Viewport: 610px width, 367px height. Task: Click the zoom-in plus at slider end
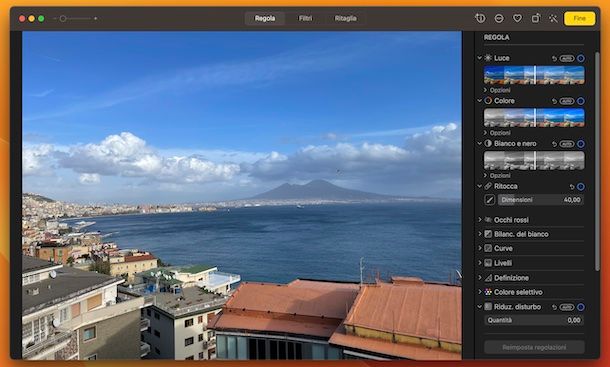coord(96,18)
